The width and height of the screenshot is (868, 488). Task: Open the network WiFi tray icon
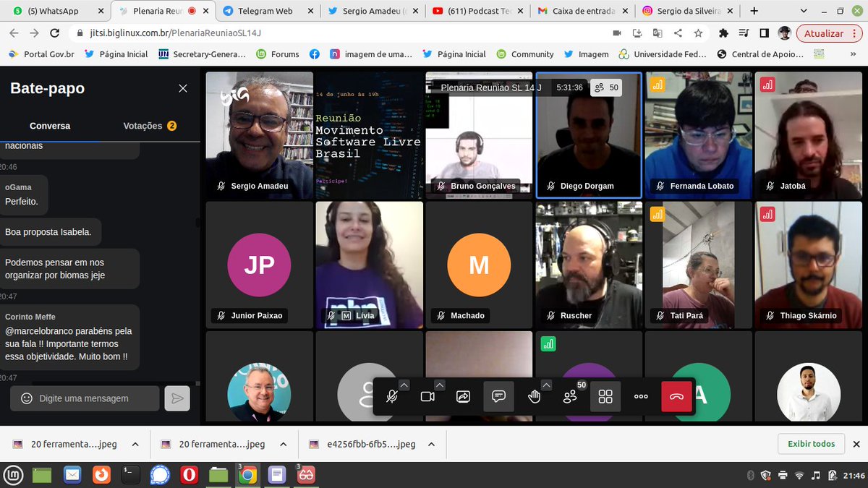click(799, 475)
